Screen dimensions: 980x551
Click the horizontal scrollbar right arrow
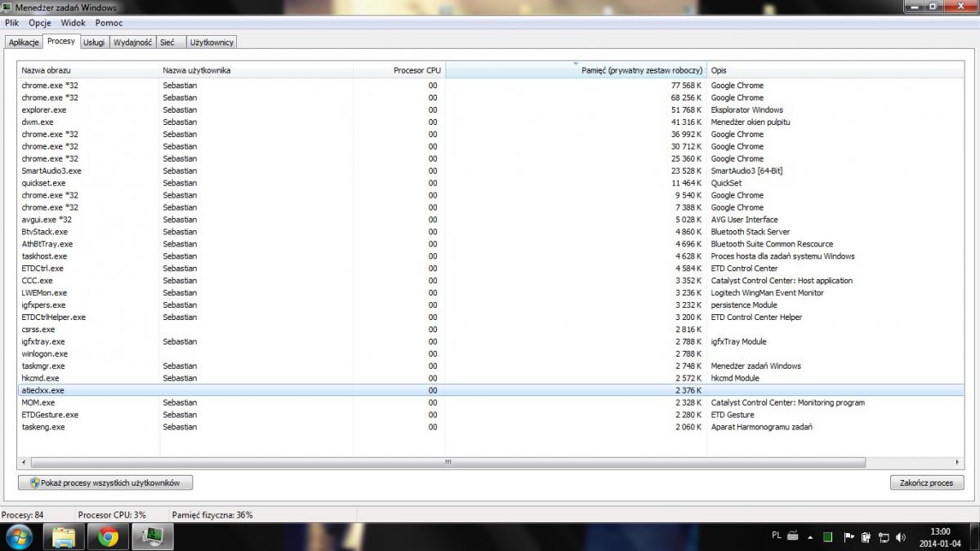point(957,462)
